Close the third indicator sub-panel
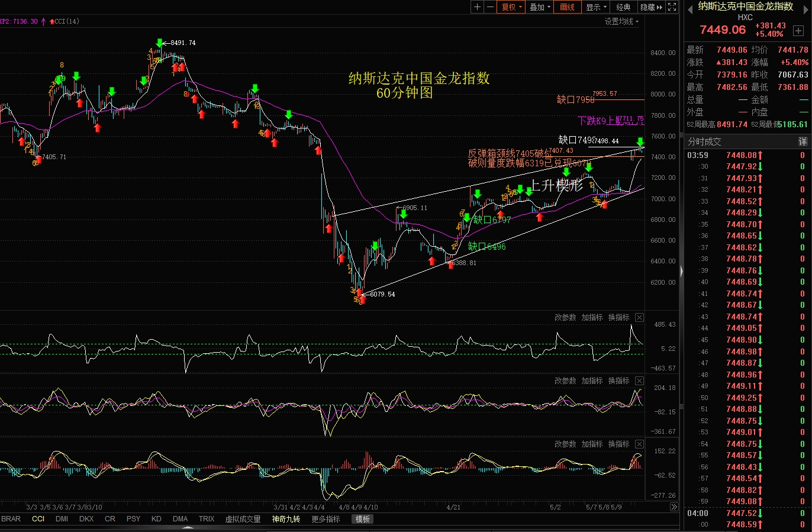812x532 pixels. (x=639, y=444)
